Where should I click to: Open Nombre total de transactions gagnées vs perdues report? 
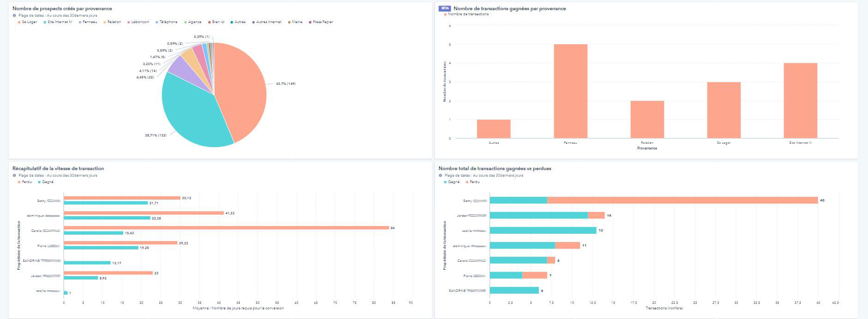click(x=495, y=168)
